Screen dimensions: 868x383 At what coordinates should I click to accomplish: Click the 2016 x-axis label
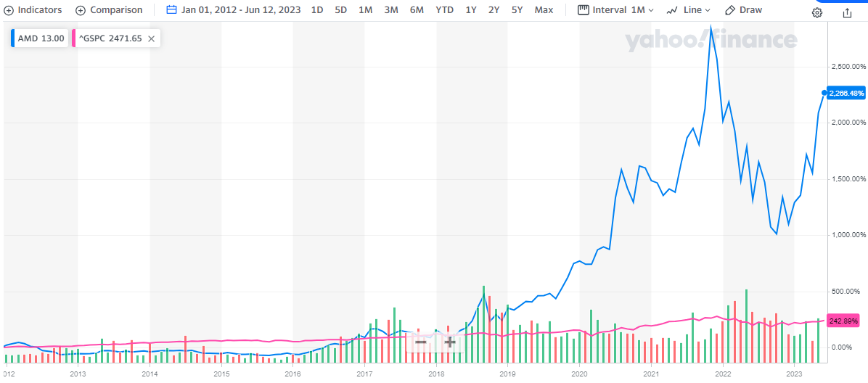click(292, 373)
